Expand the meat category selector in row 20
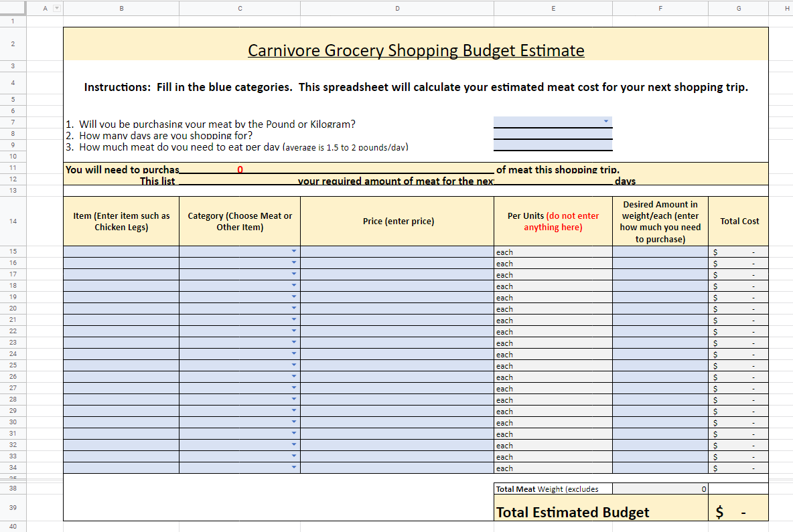The height and width of the screenshot is (532, 793). point(293,308)
